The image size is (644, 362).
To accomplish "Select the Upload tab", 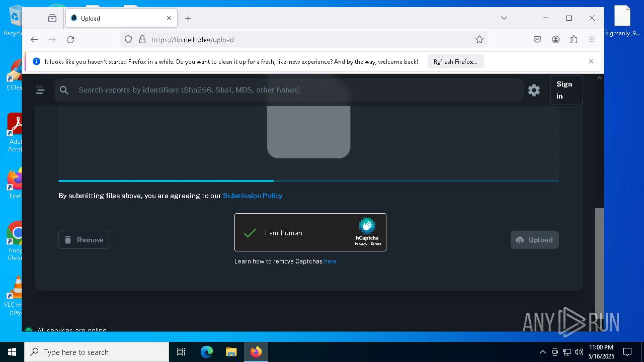I will coord(121,18).
